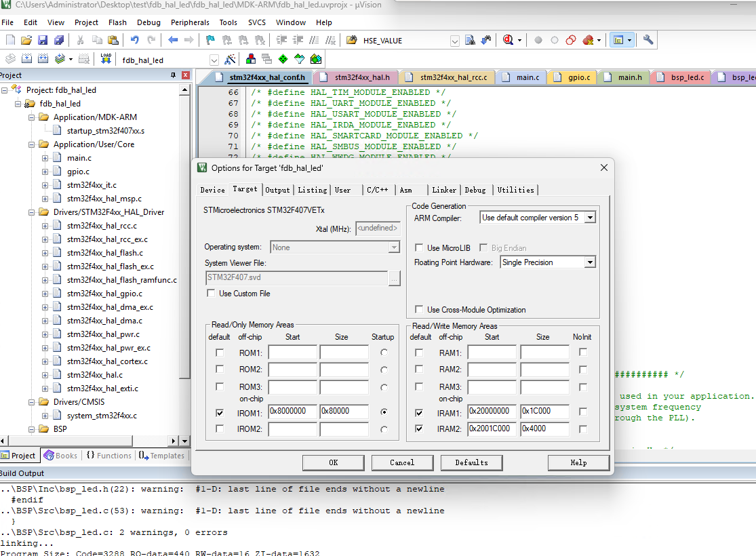The width and height of the screenshot is (756, 556).
Task: Click the New file toolbar icon
Action: click(x=11, y=41)
